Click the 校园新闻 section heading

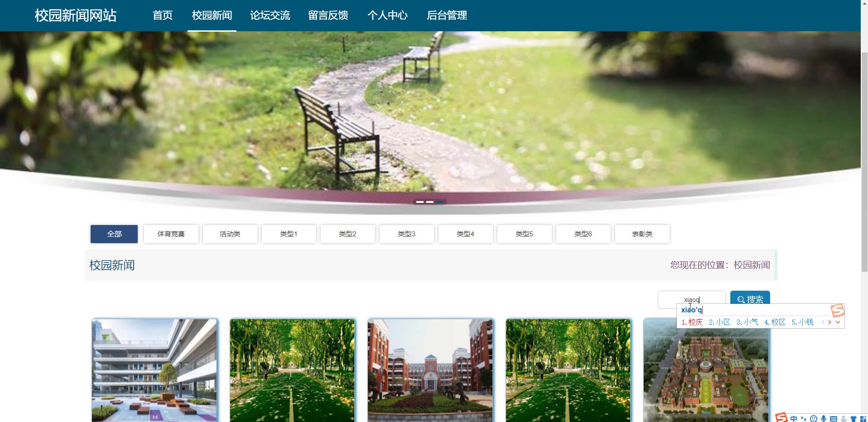point(112,265)
